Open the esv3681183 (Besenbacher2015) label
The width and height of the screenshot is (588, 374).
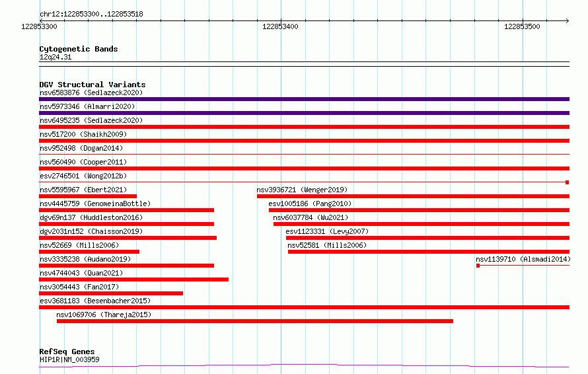point(95,301)
